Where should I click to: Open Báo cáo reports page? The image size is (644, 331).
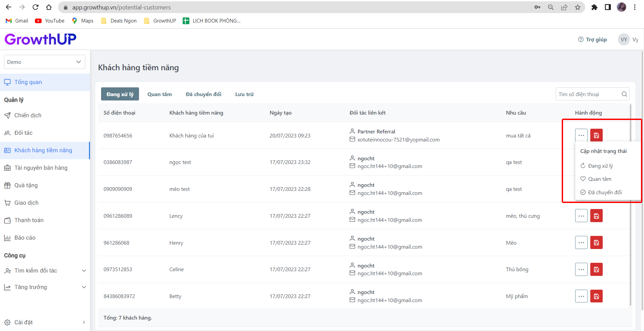[x=25, y=238]
